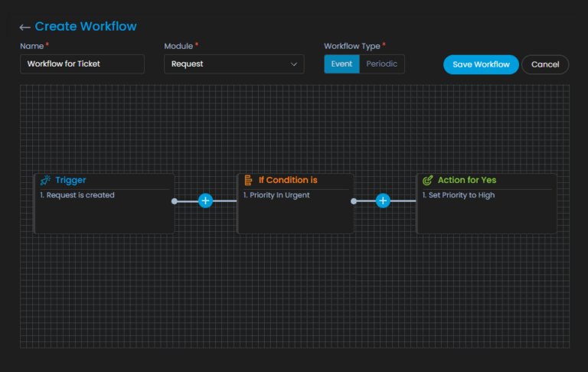Add step between Condition and Action
The width and height of the screenshot is (588, 372).
(x=383, y=201)
